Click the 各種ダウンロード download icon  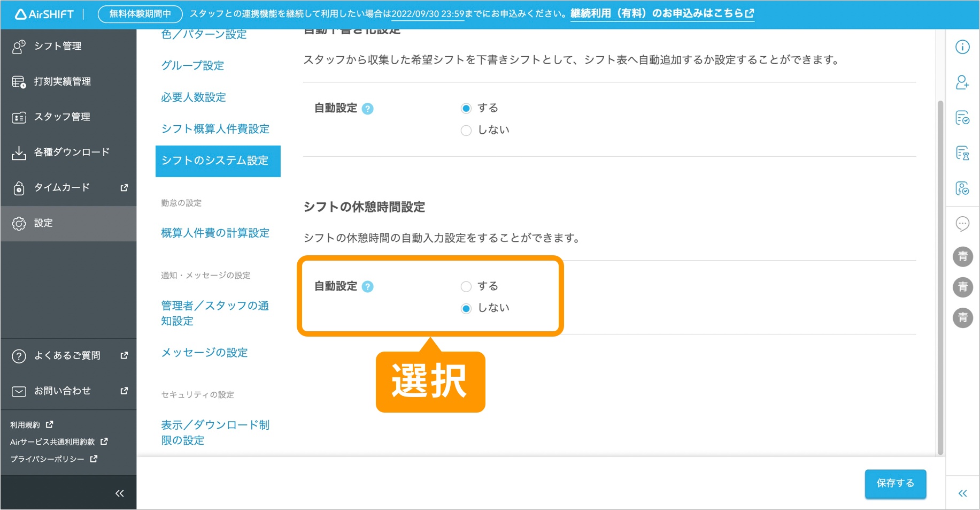(x=19, y=152)
